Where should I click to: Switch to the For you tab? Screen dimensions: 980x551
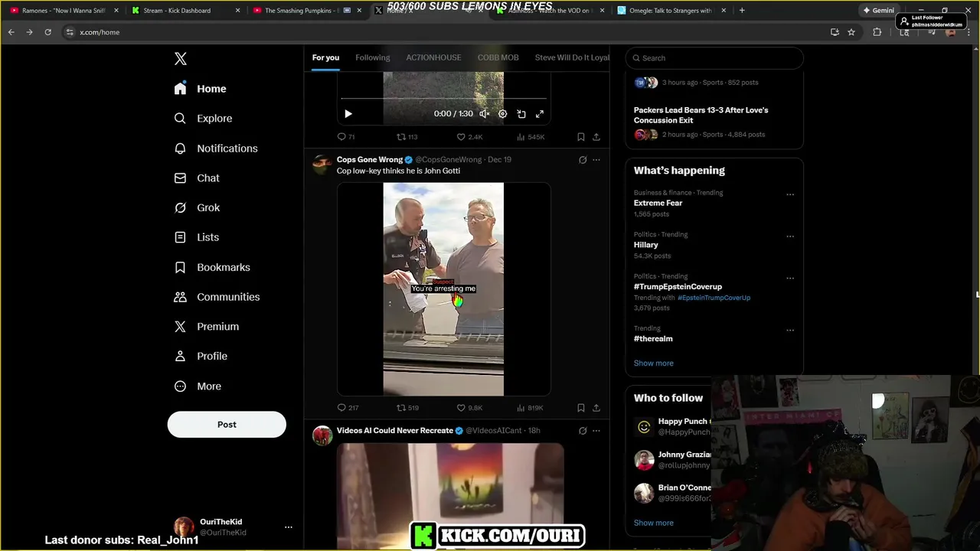pyautogui.click(x=325, y=57)
